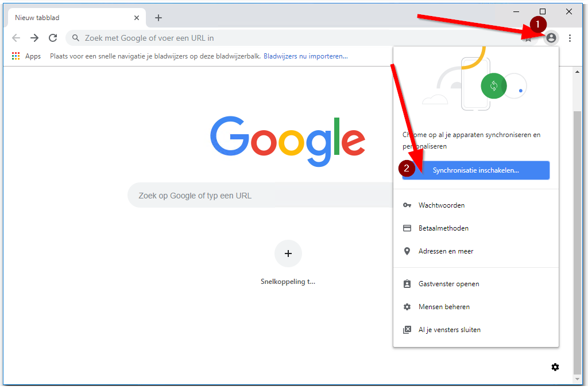The image size is (588, 390).
Task: Click Synchronisatie inschakelen button
Action: 476,170
